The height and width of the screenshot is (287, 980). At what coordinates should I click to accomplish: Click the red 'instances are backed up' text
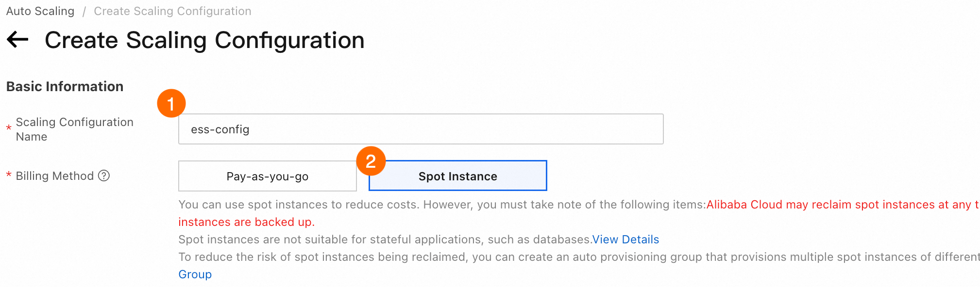[x=246, y=222]
